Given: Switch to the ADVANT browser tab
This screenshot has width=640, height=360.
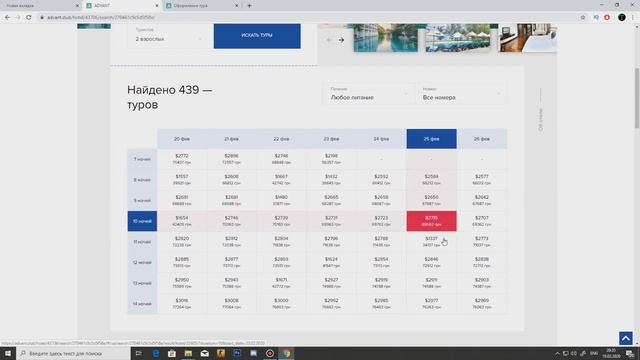Looking at the screenshot, I should pos(122,6).
